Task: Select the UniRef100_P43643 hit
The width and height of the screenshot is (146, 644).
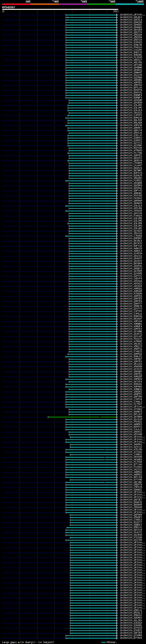Action: (x=131, y=198)
